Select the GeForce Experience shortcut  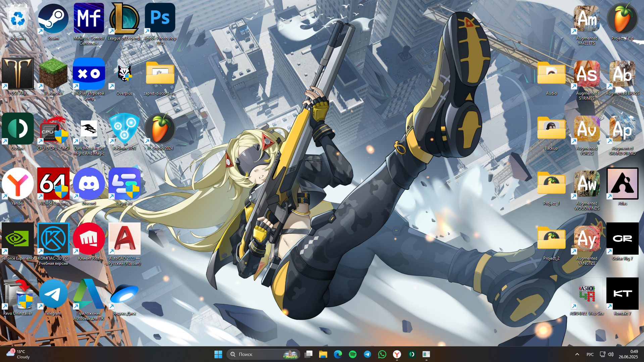(18, 242)
